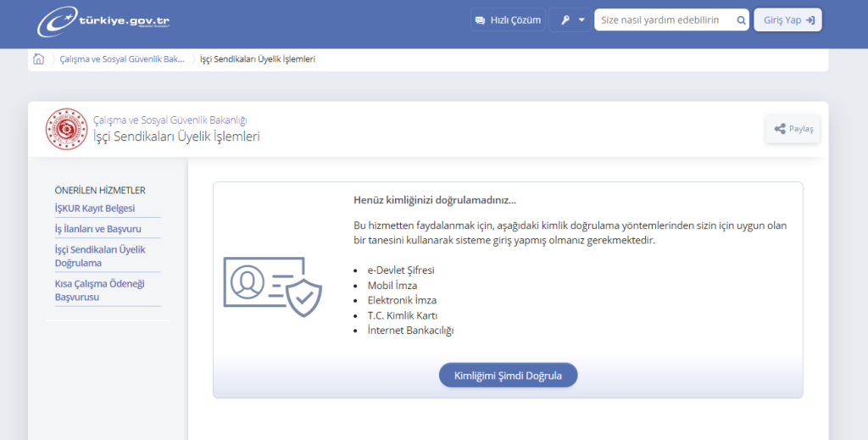
Task: Select İşçi Sendikaları Üyelik İşlemleri breadcrumb item
Action: pyautogui.click(x=258, y=59)
